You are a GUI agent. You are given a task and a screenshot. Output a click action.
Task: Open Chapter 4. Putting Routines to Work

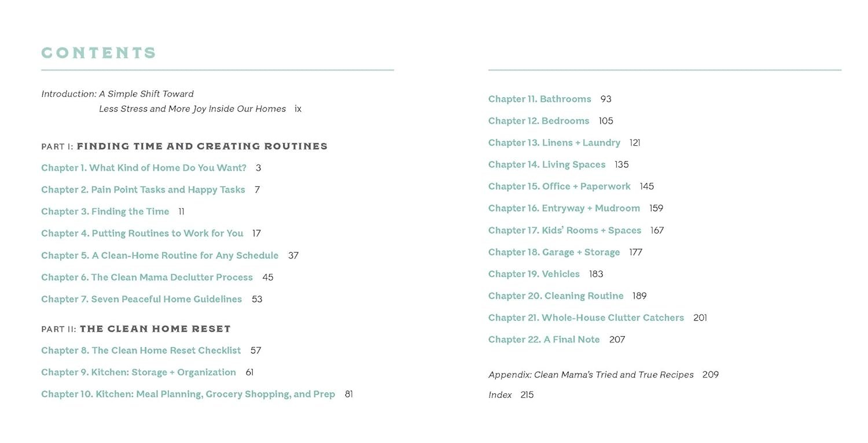point(142,233)
